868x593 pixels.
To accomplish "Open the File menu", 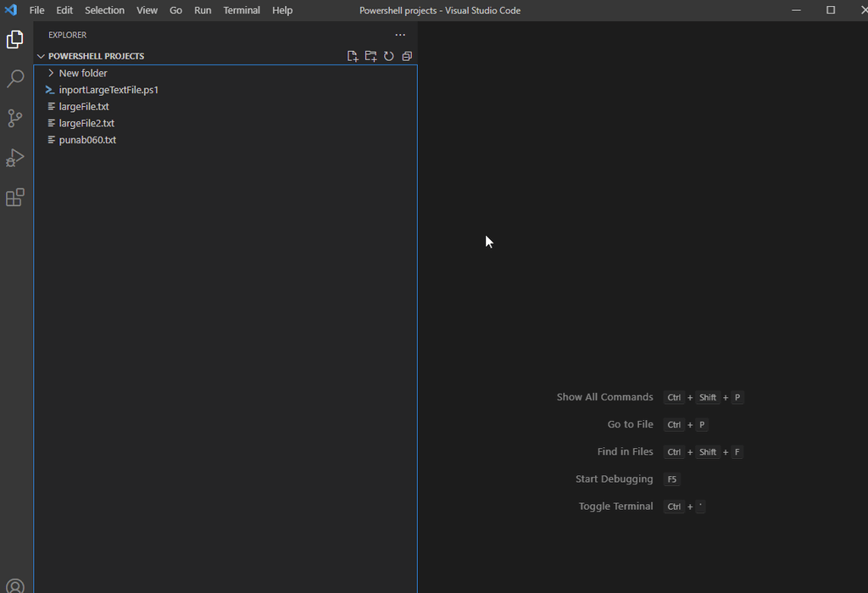I will (37, 10).
